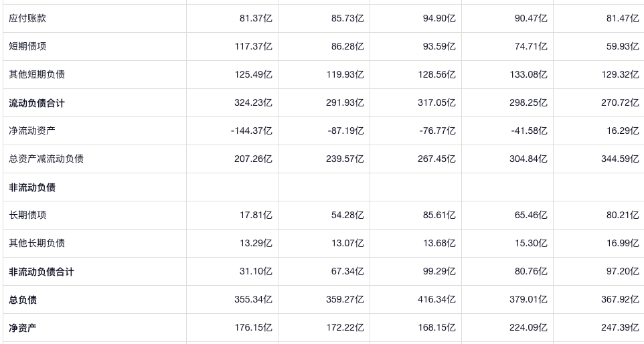This screenshot has width=644, height=344.
Task: Click the 其他长期负债 row label
Action: 37,244
